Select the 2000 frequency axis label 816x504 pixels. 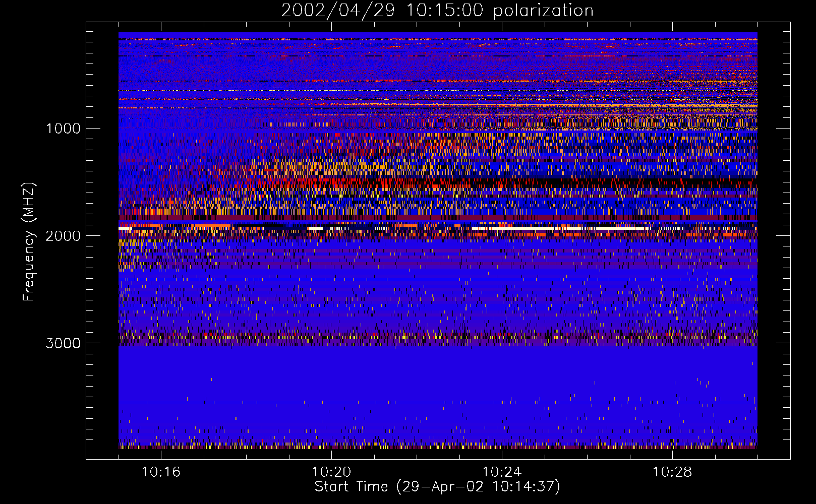pyautogui.click(x=63, y=236)
